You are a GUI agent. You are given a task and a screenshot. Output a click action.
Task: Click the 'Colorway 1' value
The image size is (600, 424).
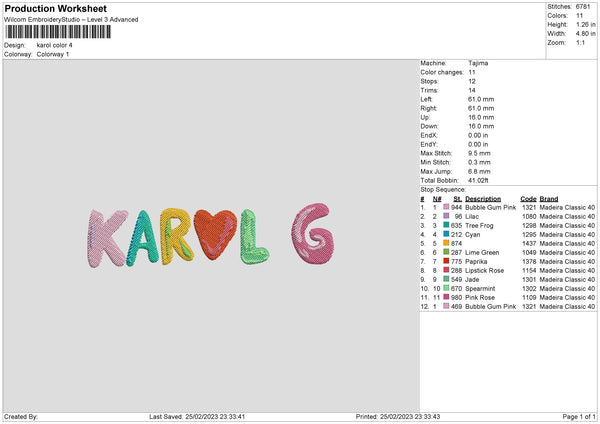point(53,54)
